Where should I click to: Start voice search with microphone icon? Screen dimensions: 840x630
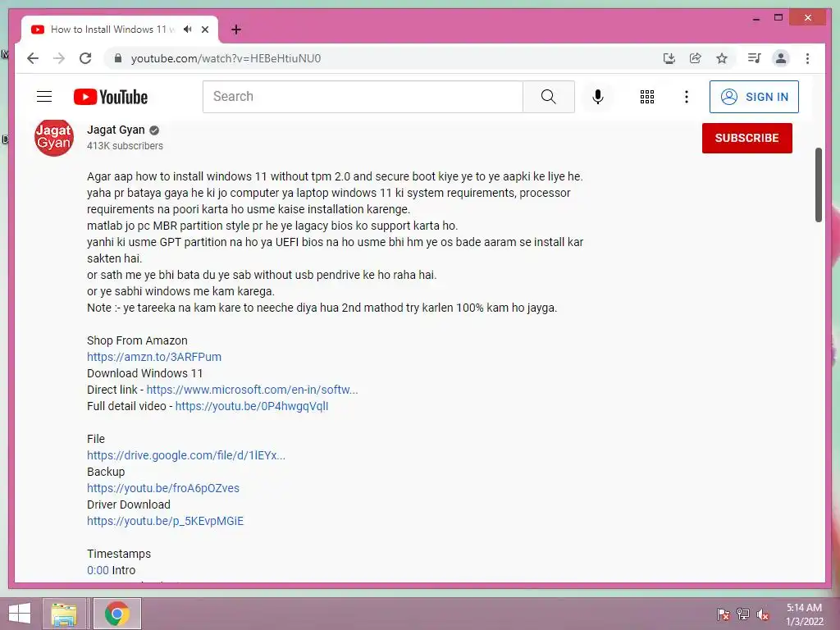tap(598, 97)
